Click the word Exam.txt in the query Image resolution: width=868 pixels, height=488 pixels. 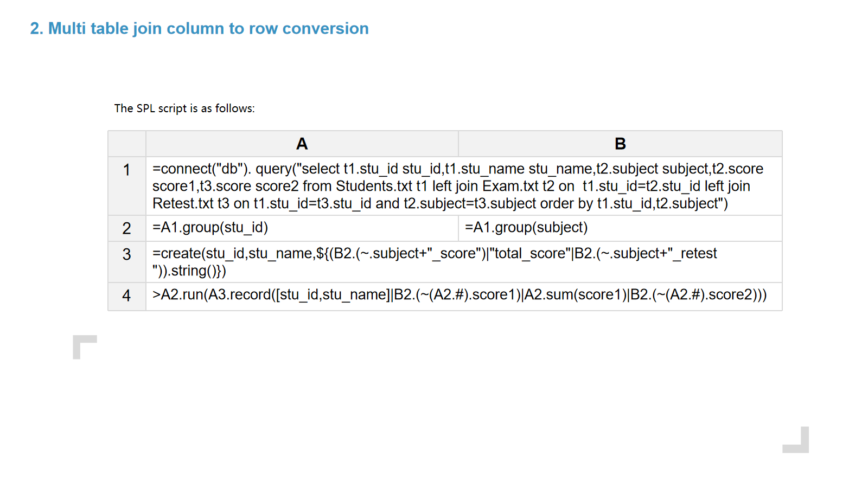(510, 187)
